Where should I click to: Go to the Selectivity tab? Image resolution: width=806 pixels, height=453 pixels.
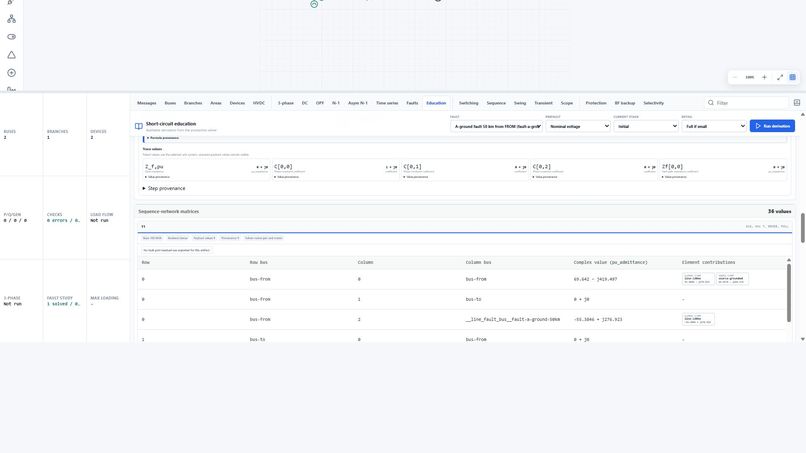tap(653, 103)
